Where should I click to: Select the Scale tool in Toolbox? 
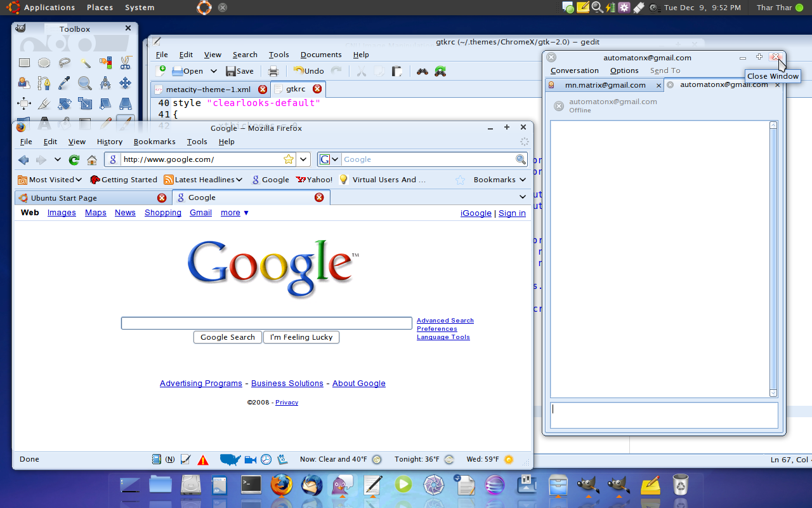85,104
